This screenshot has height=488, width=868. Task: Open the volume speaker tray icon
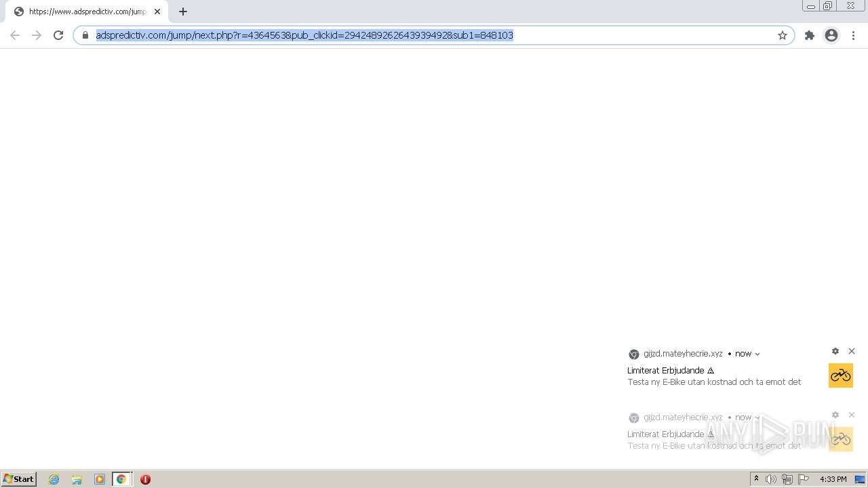771,479
